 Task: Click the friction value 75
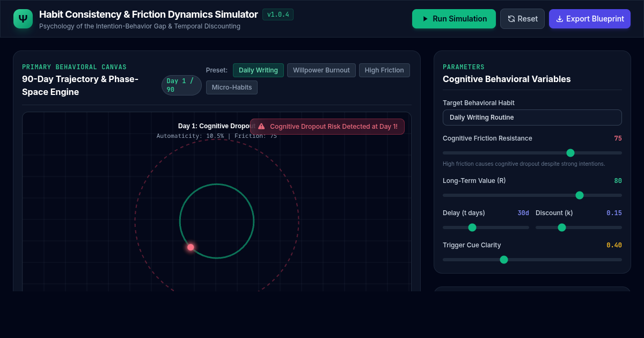618,138
